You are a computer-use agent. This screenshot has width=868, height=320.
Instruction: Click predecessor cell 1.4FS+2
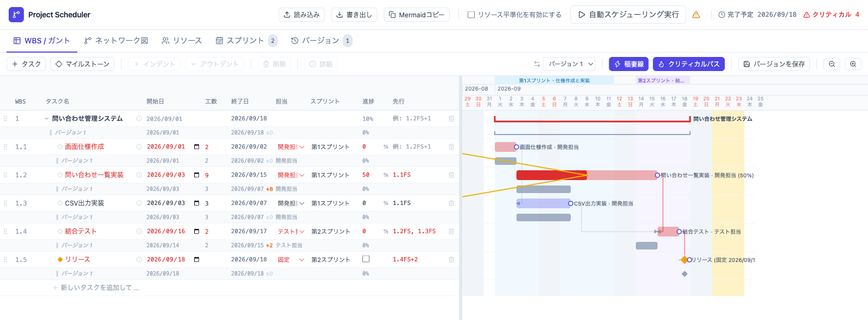(x=405, y=259)
